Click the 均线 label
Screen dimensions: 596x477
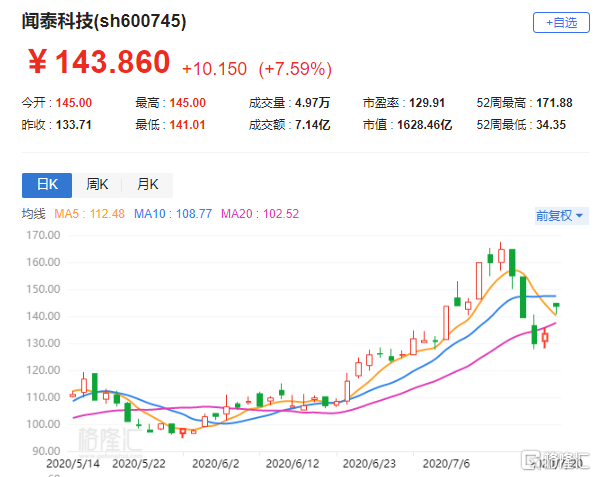click(x=33, y=214)
